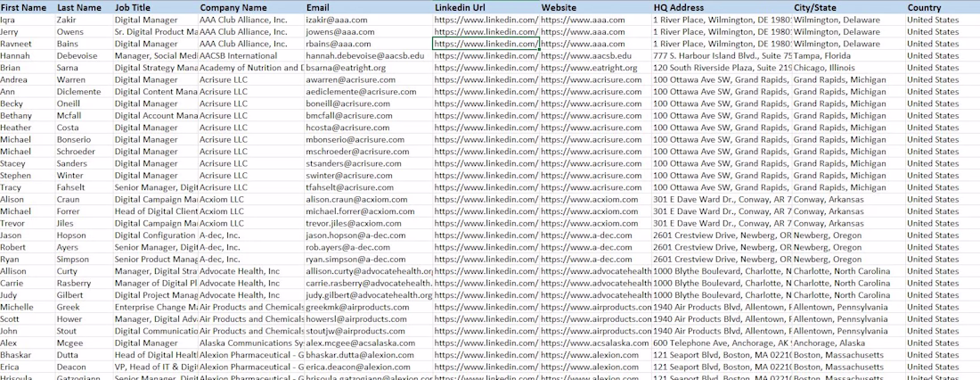The height and width of the screenshot is (380, 980).
Task: Click the Anchorage, Alaska cell
Action: [x=849, y=343]
